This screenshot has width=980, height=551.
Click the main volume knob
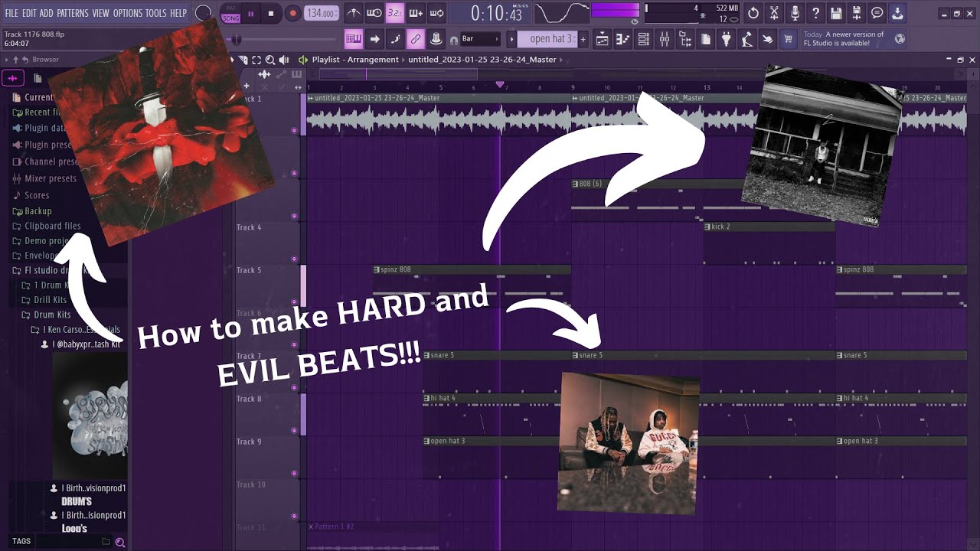(x=203, y=13)
